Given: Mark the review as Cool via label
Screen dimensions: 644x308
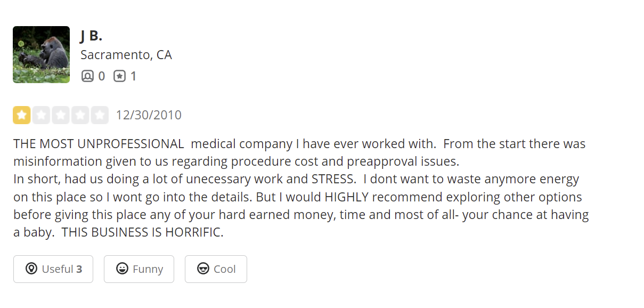Looking at the screenshot, I should click(224, 269).
